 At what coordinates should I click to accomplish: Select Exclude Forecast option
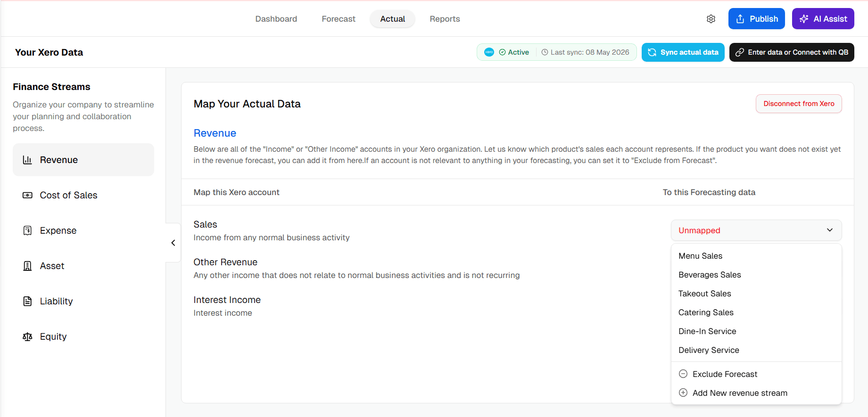(x=756, y=374)
